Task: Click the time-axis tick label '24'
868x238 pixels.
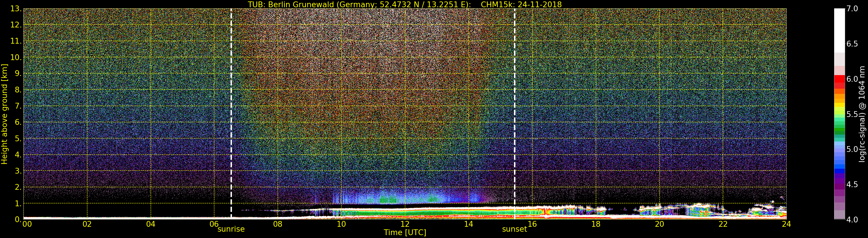Action: click(786, 224)
